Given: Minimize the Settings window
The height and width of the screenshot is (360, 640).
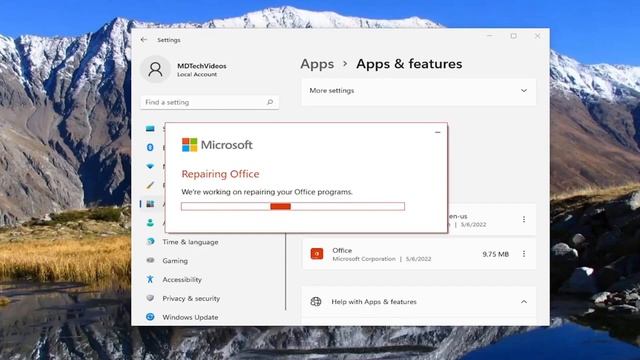Looking at the screenshot, I should [x=489, y=36].
